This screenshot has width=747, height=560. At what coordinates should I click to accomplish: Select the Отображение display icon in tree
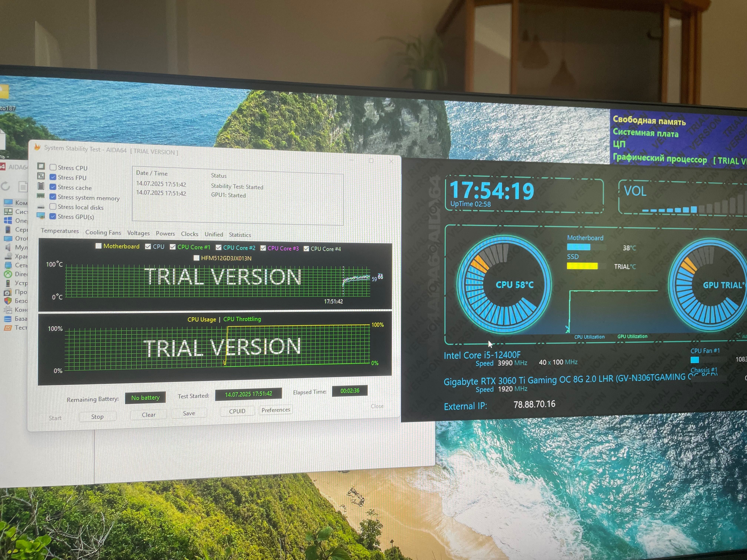(8, 238)
